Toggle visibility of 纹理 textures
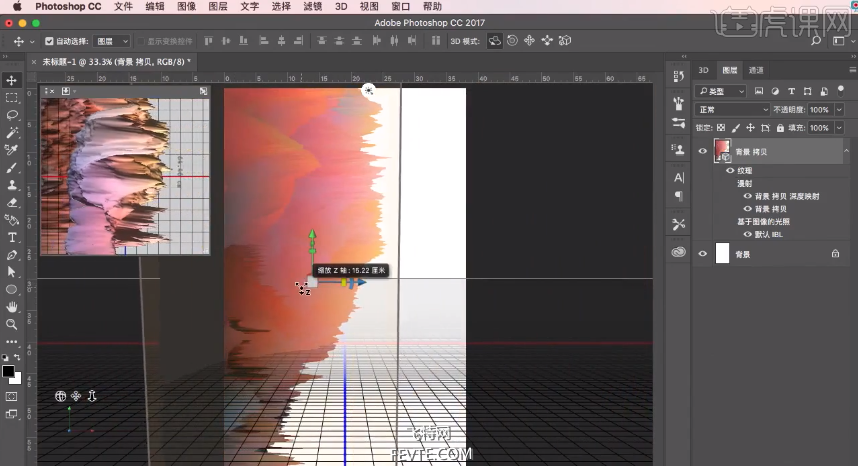This screenshot has height=466, width=858. coord(730,171)
